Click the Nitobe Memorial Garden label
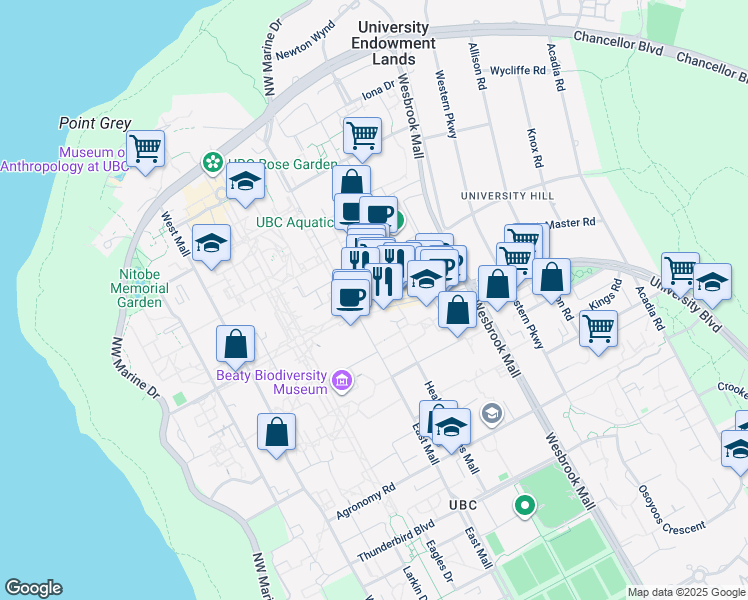 139,288
